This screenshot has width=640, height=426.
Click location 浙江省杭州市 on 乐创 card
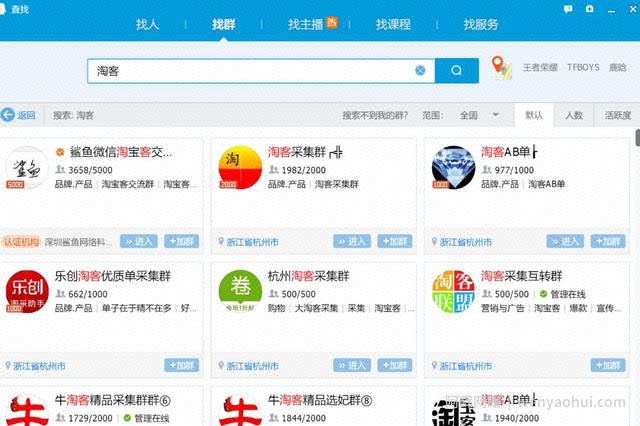point(39,366)
